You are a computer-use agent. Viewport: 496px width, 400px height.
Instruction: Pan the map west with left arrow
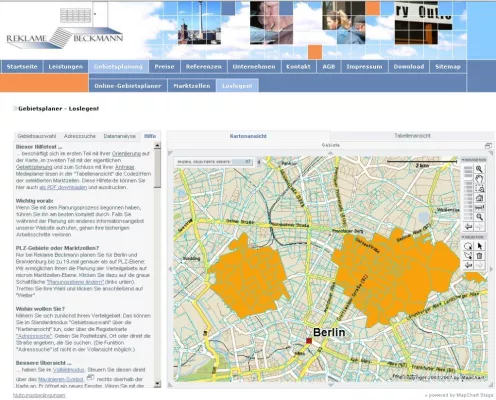tap(170, 269)
